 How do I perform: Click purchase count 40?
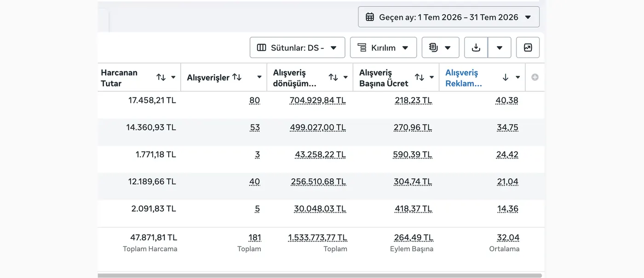pyautogui.click(x=255, y=182)
